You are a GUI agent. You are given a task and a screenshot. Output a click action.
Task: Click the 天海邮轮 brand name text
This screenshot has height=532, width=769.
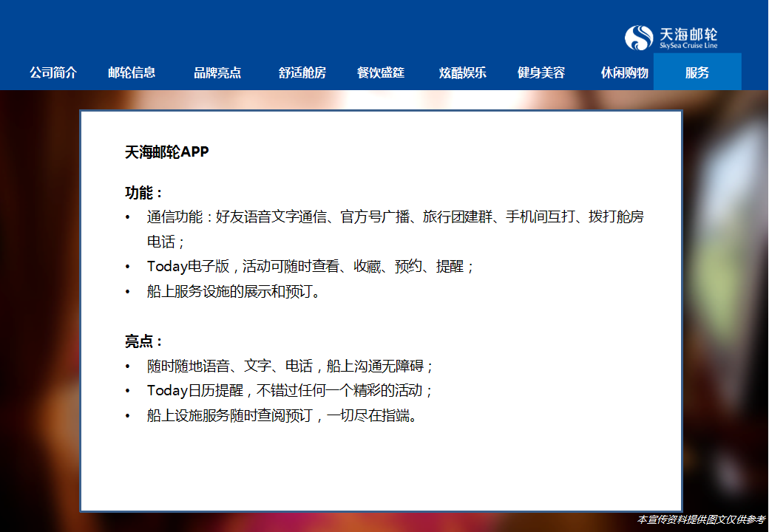tap(688, 34)
